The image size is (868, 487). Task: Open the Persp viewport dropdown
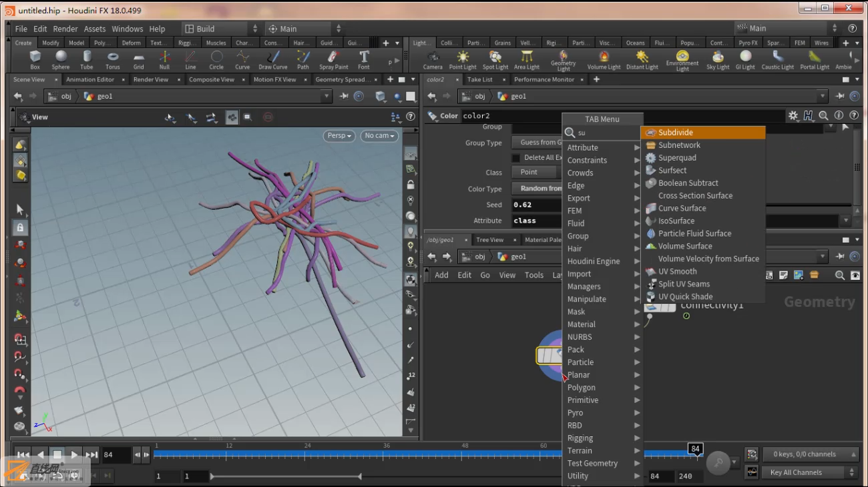[x=339, y=135]
